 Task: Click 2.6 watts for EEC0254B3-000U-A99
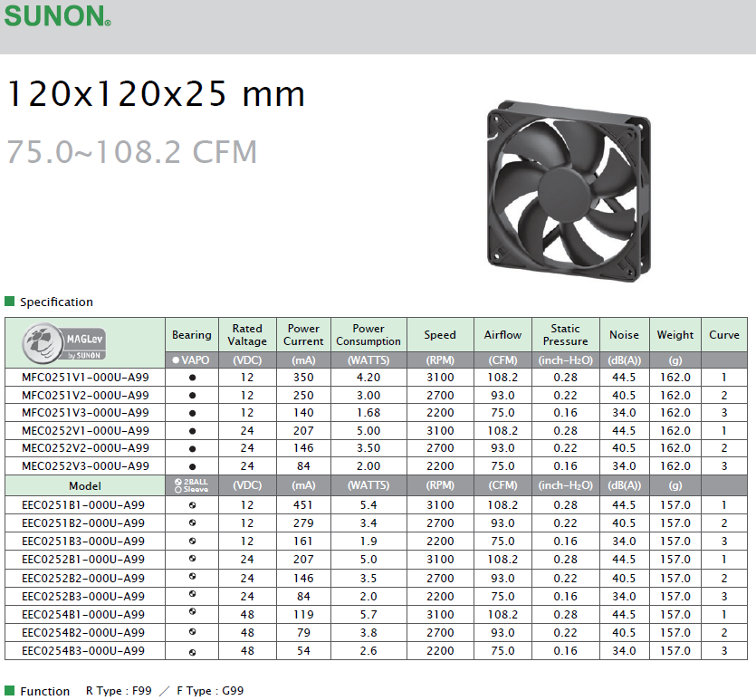pyautogui.click(x=368, y=651)
